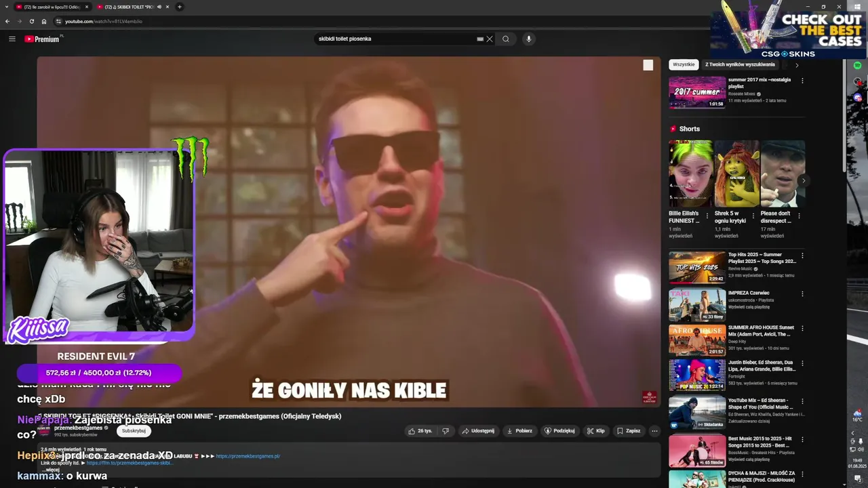Start voice search with microphone icon
This screenshot has width=868, height=488.
(529, 39)
